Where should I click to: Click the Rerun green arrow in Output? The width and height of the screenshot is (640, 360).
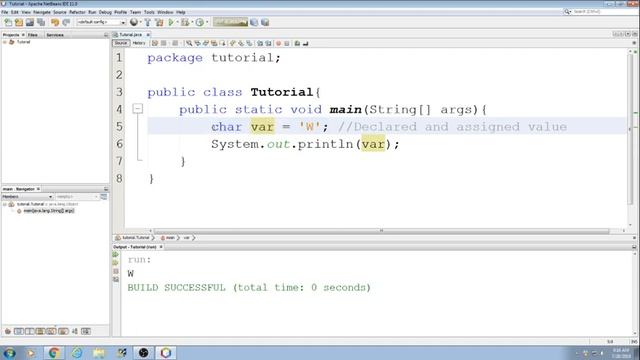(116, 255)
